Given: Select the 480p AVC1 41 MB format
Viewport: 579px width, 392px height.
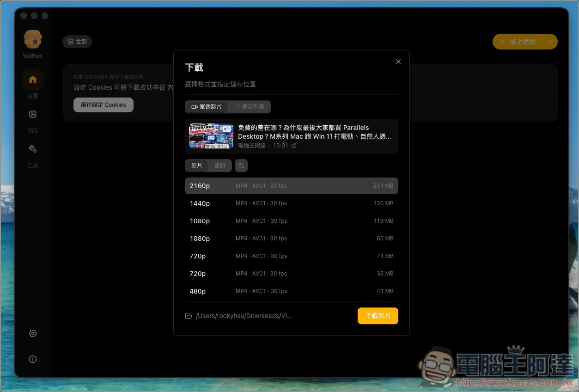Looking at the screenshot, I should pyautogui.click(x=292, y=291).
